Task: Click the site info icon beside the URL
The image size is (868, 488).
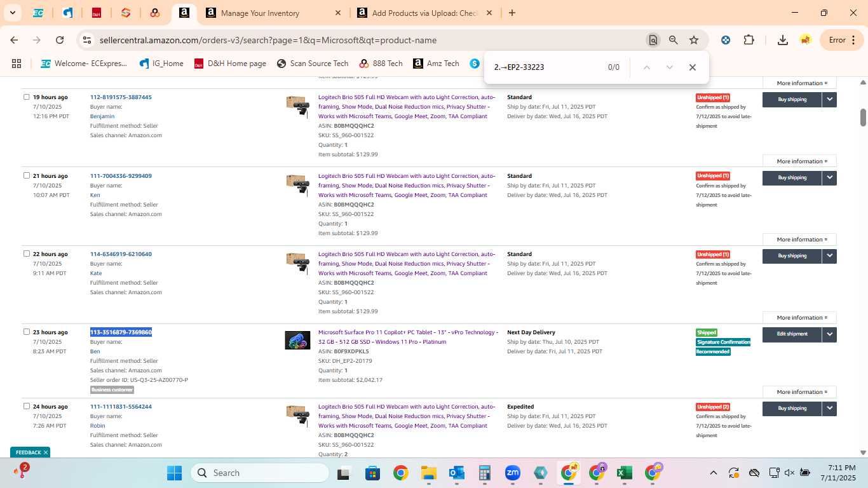Action: [87, 40]
